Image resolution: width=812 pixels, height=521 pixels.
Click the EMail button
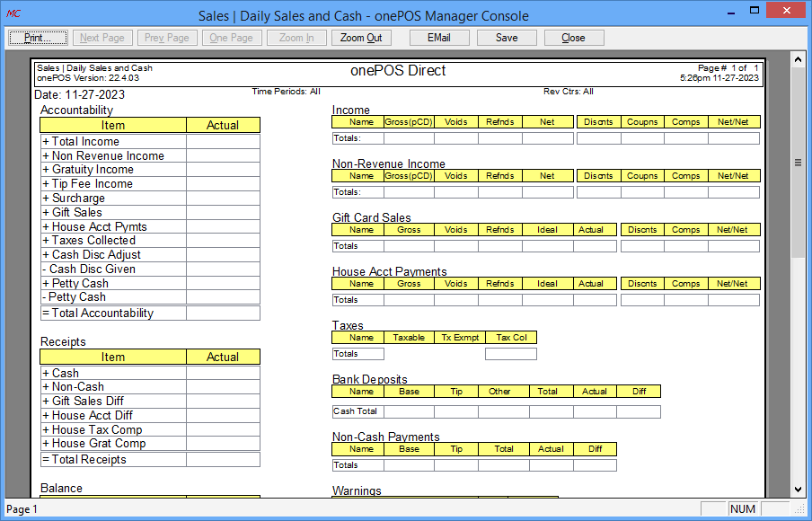[x=439, y=38]
